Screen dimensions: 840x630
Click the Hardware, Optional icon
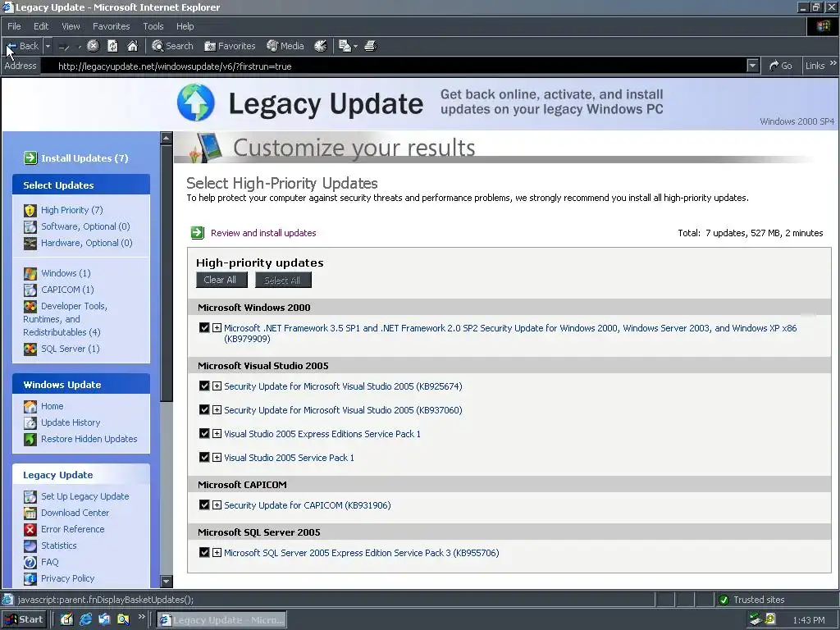click(x=30, y=243)
